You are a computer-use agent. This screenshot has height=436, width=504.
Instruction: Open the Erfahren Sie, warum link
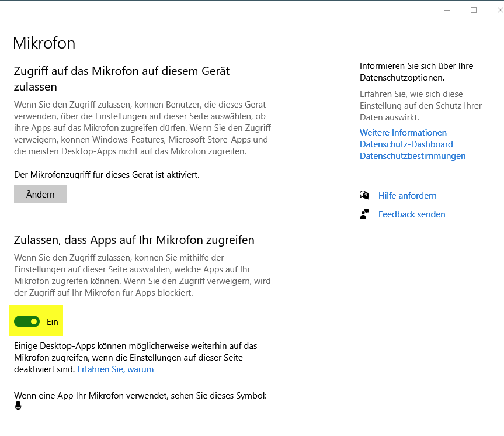pos(116,369)
